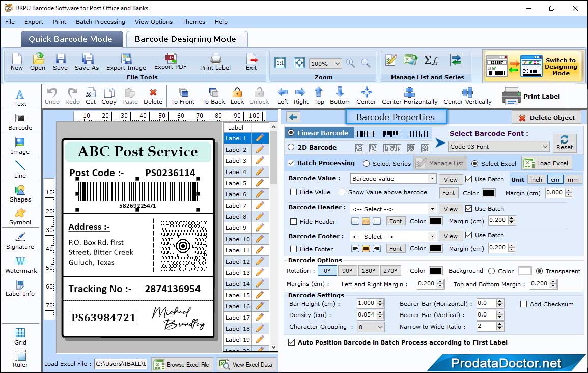
Task: Lock the selected object
Action: click(x=237, y=96)
